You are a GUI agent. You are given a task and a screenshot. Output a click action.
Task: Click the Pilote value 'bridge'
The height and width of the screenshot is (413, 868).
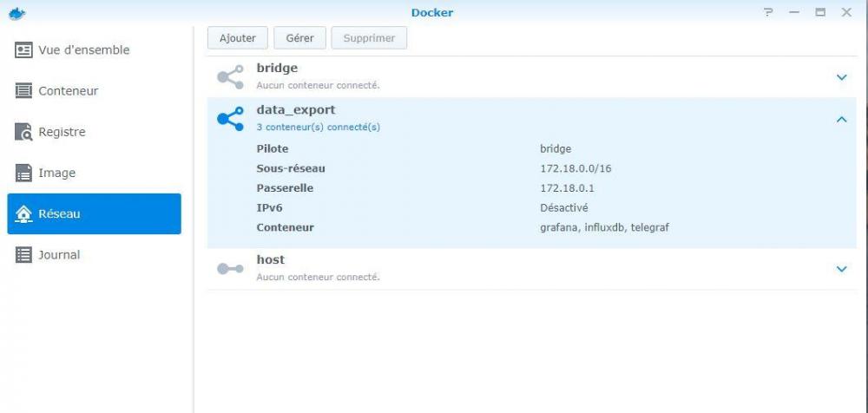(556, 149)
